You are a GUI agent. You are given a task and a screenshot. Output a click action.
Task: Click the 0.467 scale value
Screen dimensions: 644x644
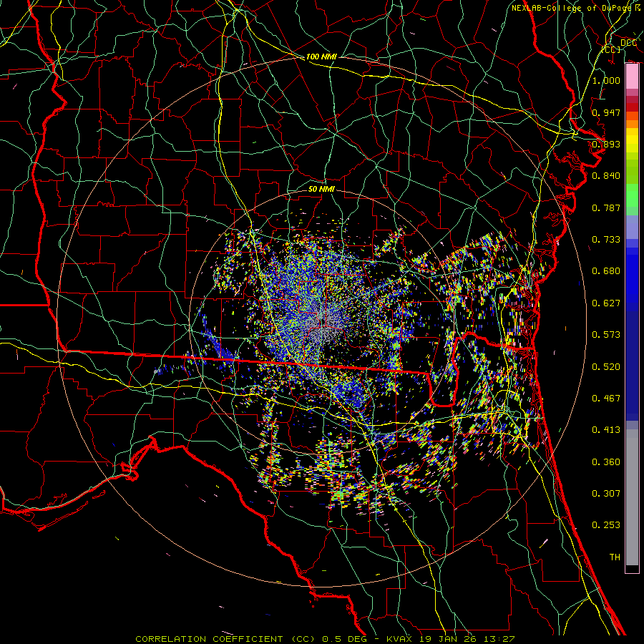pyautogui.click(x=606, y=399)
